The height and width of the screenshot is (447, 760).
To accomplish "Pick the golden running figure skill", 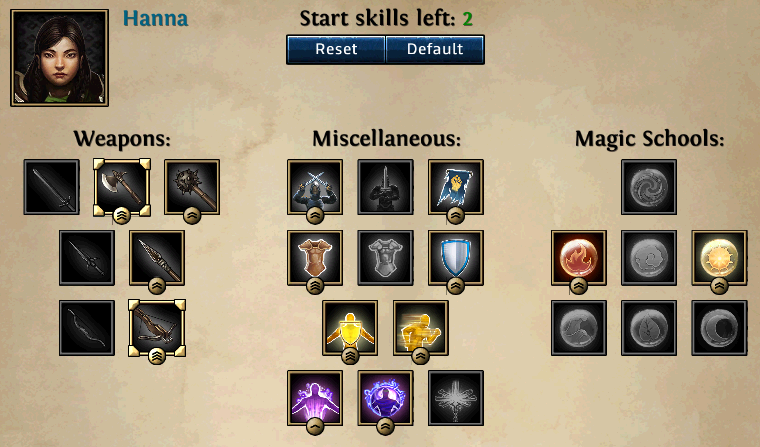I will [x=421, y=328].
